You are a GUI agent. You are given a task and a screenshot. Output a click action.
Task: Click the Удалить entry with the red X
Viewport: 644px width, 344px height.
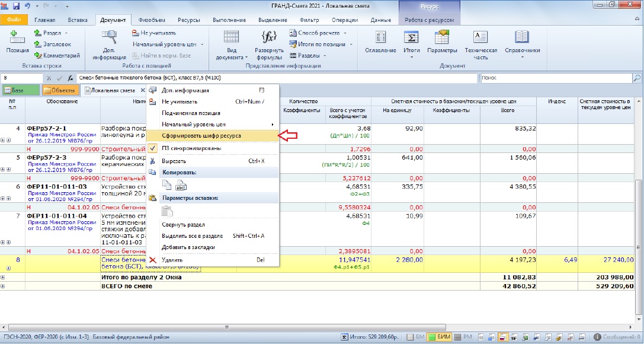(x=213, y=260)
